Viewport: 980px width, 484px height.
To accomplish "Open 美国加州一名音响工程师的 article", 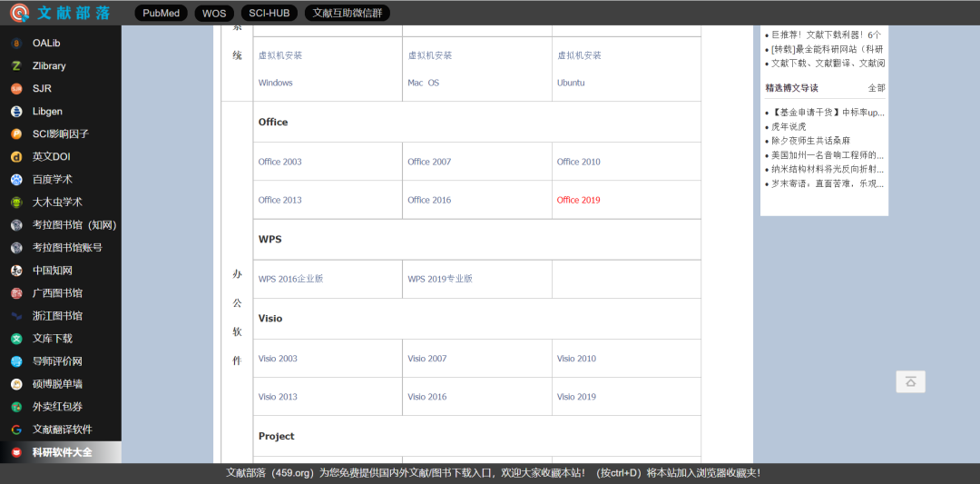I will [x=828, y=155].
